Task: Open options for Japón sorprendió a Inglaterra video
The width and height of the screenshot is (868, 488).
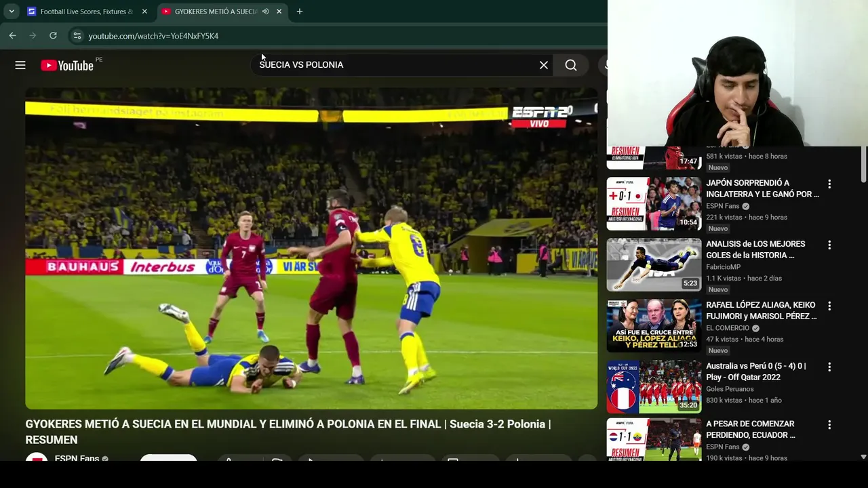Action: point(829,184)
